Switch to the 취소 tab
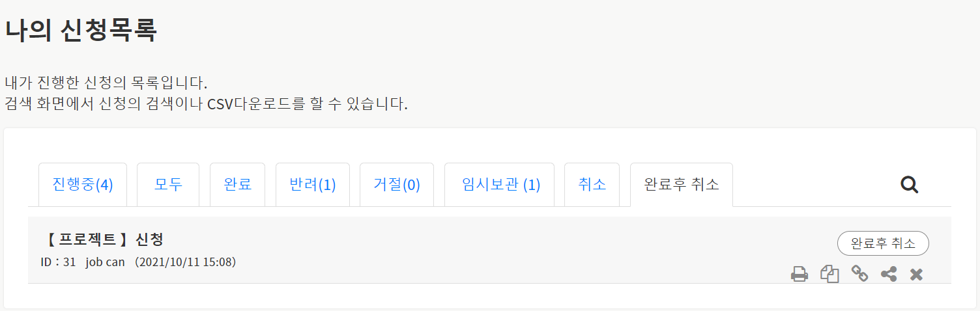Screen dimensions: 980x311 592,185
